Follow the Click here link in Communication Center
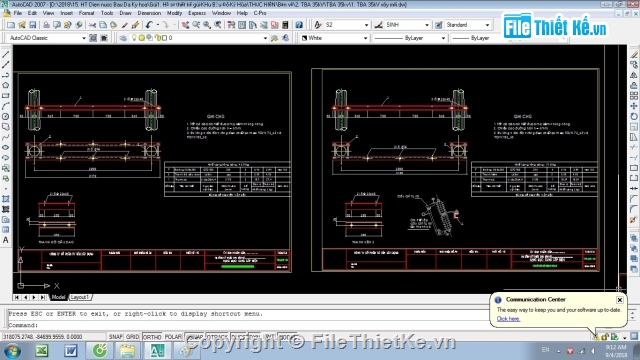The image size is (640, 360). point(508,319)
